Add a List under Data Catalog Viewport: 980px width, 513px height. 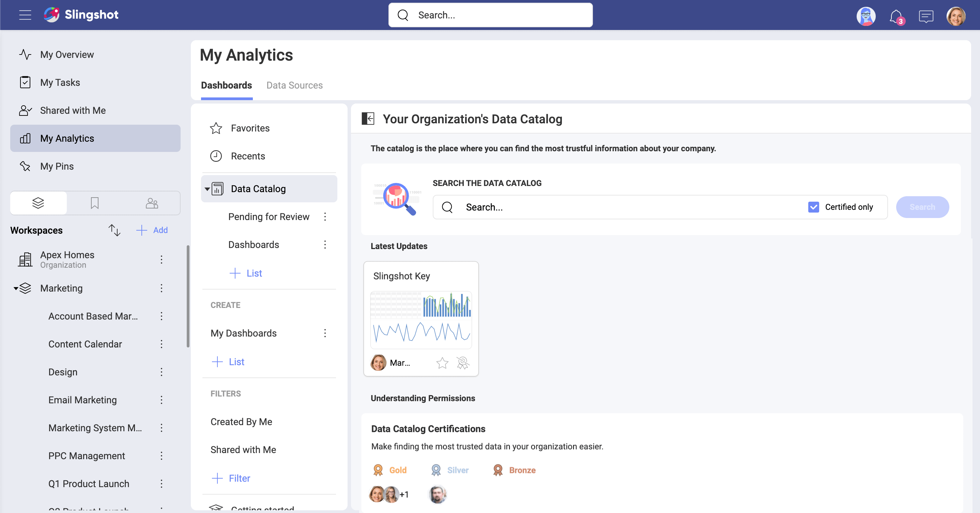click(x=246, y=273)
